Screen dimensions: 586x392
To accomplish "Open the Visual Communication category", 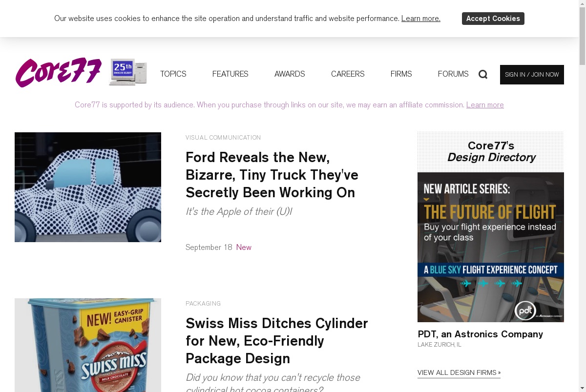I will point(223,138).
